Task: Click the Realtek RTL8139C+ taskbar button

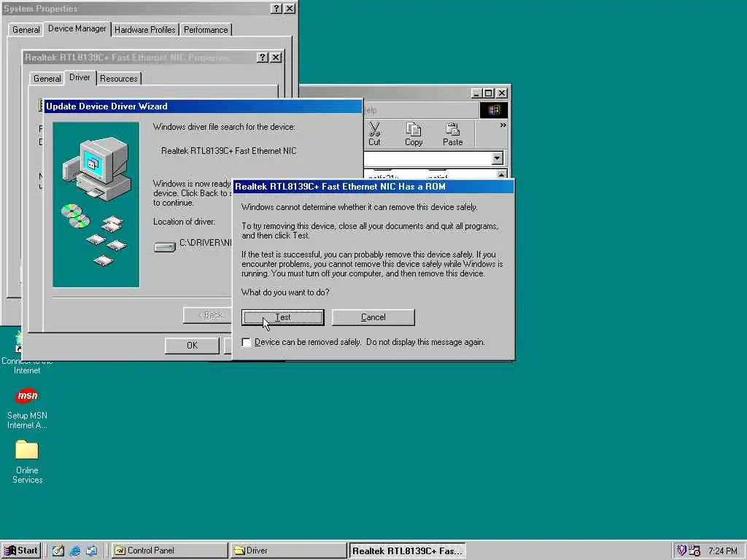Action: pyautogui.click(x=407, y=551)
